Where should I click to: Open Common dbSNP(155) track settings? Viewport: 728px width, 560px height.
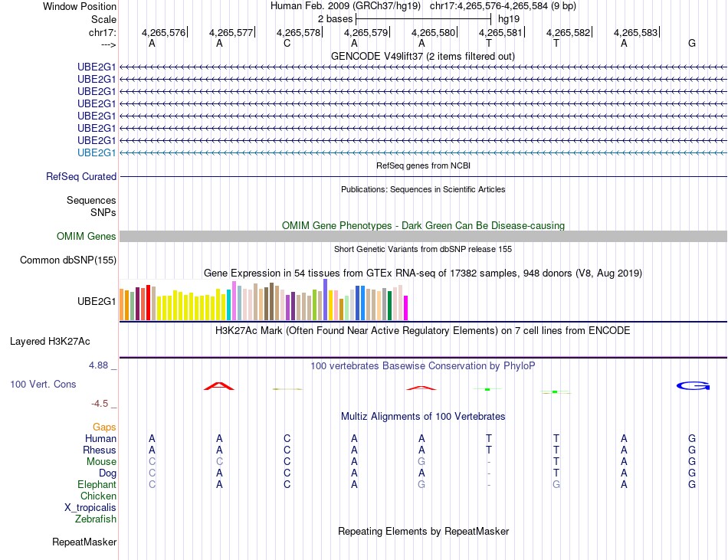[68, 260]
